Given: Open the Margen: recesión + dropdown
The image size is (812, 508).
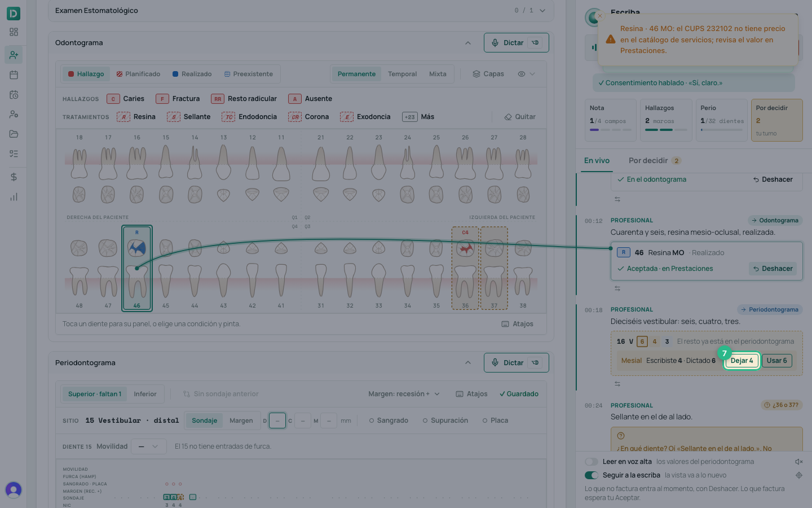Looking at the screenshot, I should 404,394.
